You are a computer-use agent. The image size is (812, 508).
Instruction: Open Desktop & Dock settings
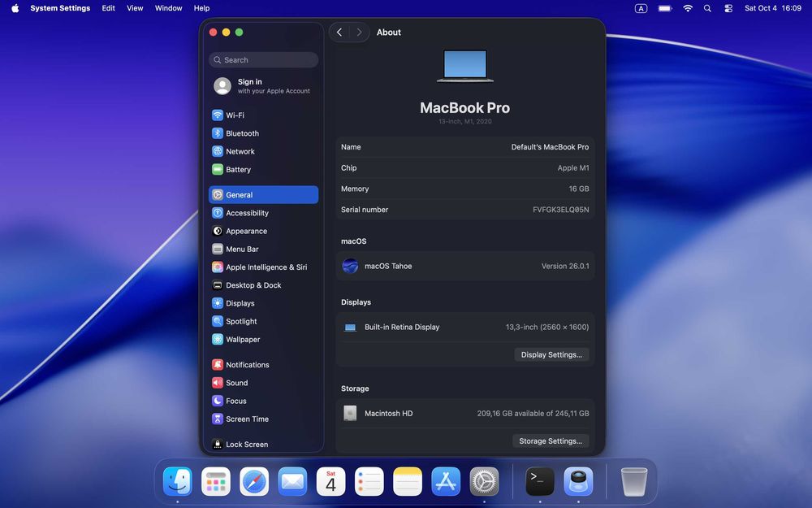(x=263, y=285)
